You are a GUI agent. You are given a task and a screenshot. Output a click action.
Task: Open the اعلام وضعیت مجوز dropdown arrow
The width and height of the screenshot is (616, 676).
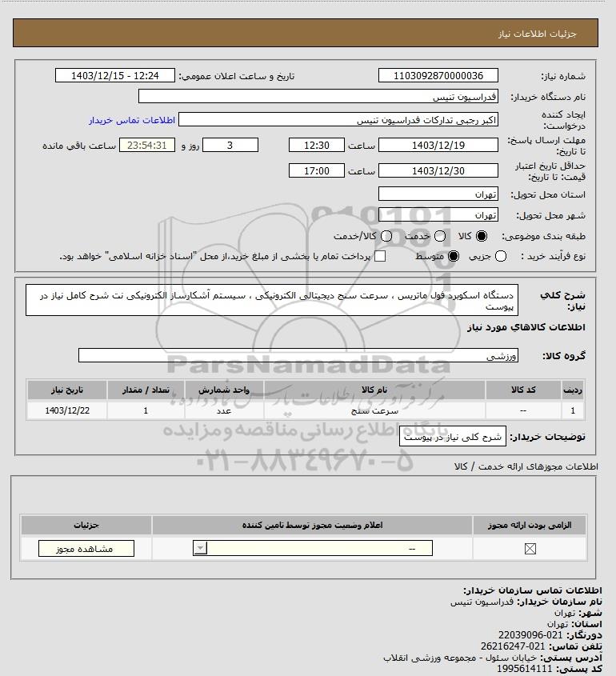[x=200, y=548]
